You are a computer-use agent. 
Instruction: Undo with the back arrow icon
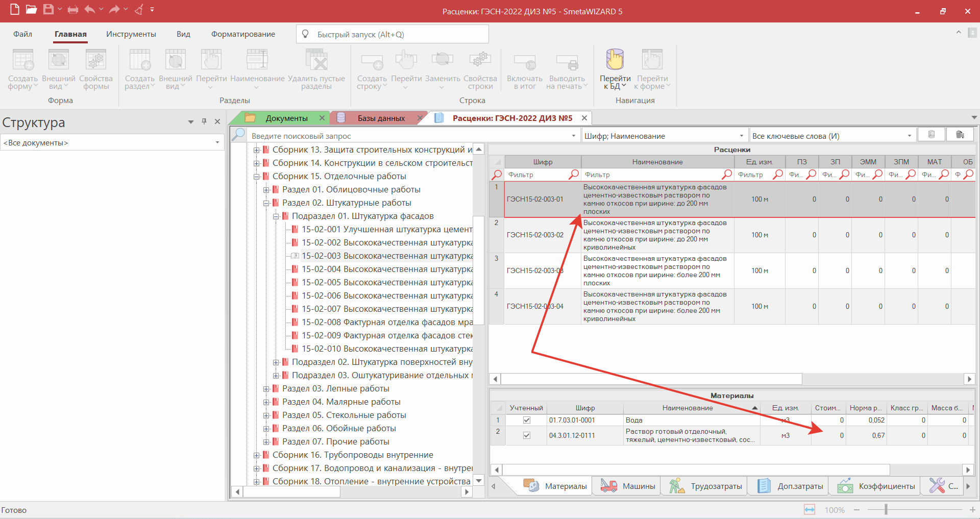[x=90, y=9]
